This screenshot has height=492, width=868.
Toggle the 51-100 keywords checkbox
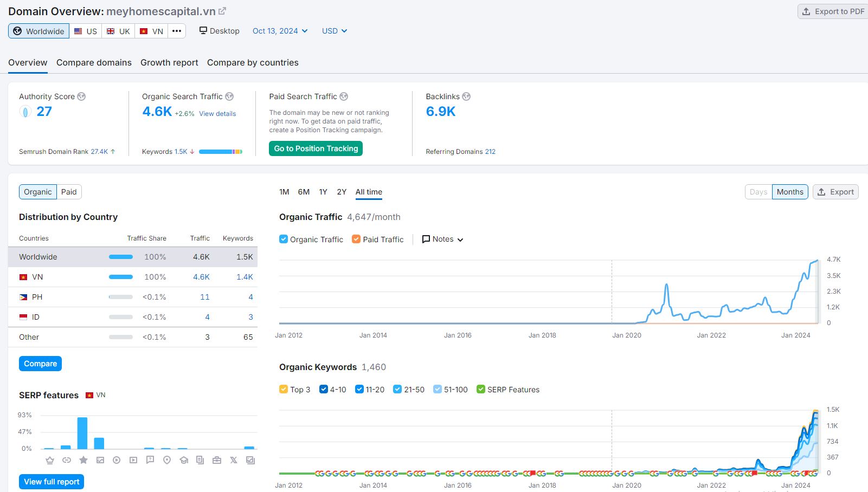[x=438, y=389]
